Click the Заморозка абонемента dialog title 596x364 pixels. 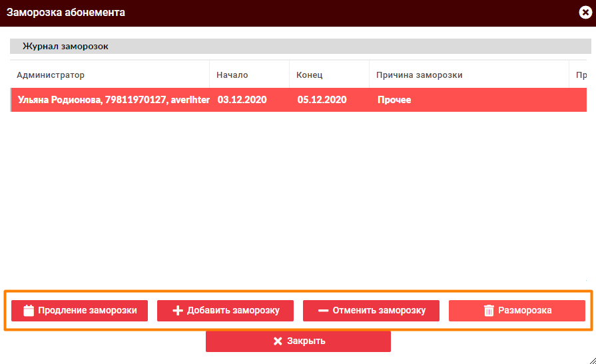pos(66,13)
